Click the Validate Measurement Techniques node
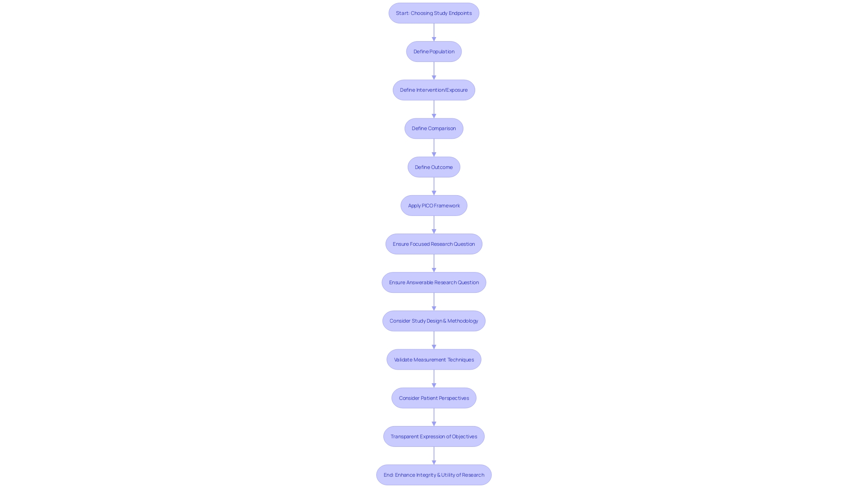 tap(434, 359)
